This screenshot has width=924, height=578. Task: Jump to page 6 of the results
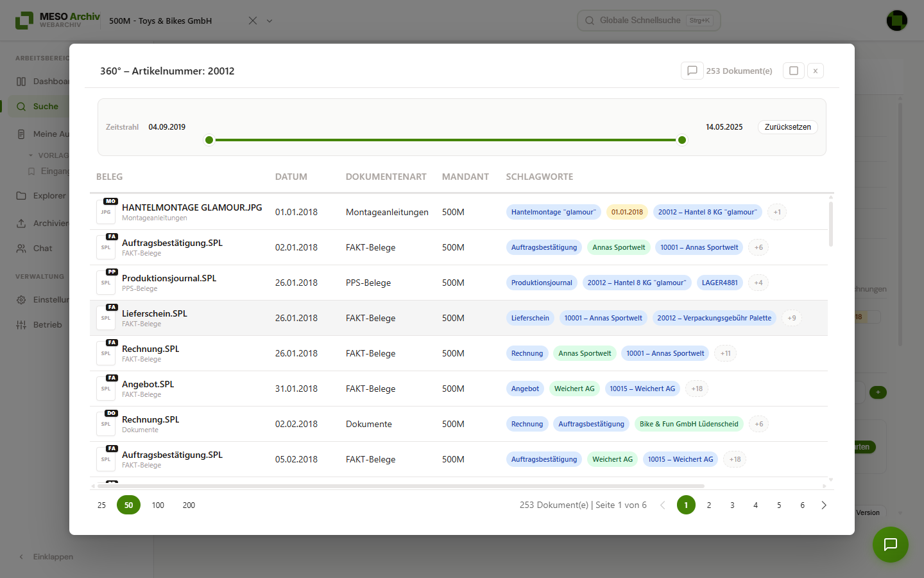[x=802, y=505]
